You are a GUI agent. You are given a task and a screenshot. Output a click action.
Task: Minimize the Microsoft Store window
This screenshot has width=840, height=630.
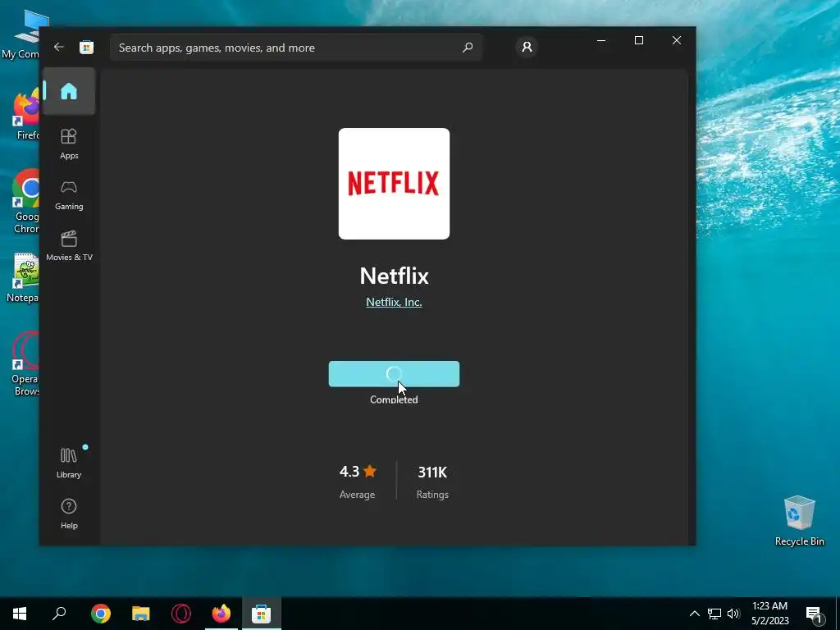tap(601, 40)
